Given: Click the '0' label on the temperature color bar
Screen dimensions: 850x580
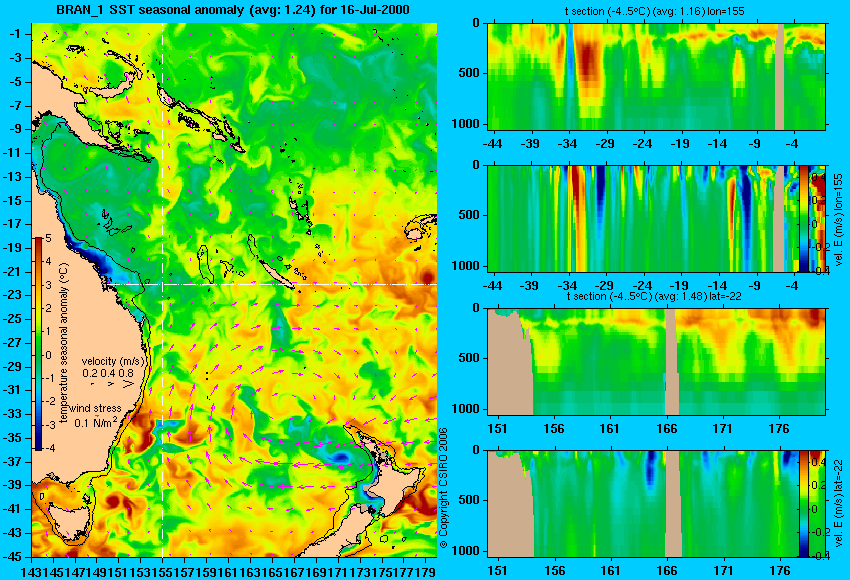Looking at the screenshot, I should (x=48, y=355).
